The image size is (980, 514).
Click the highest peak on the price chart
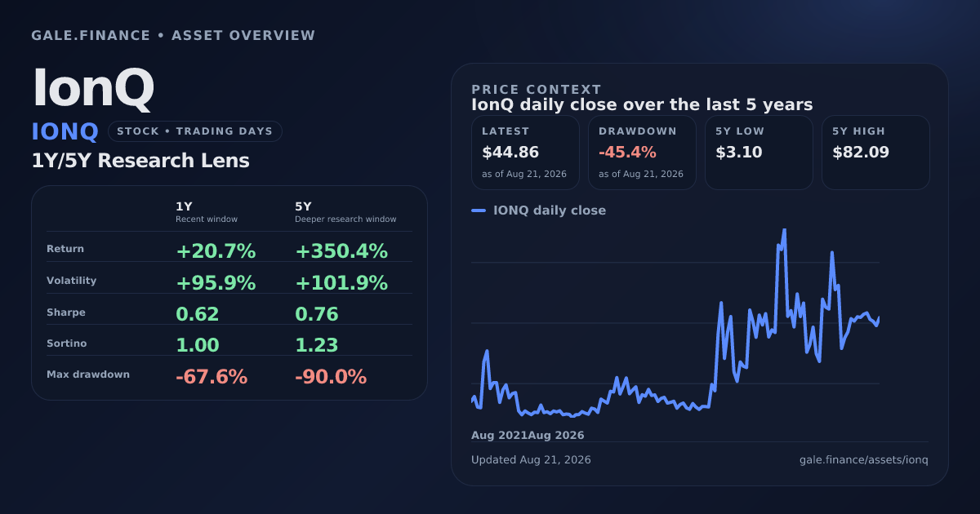(784, 230)
